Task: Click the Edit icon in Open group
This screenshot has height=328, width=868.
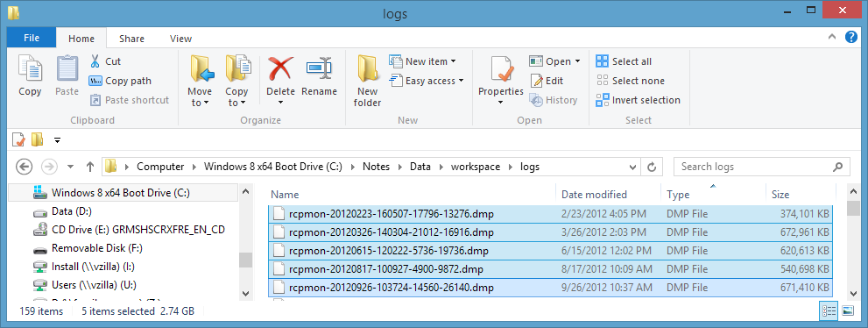Action: point(536,81)
